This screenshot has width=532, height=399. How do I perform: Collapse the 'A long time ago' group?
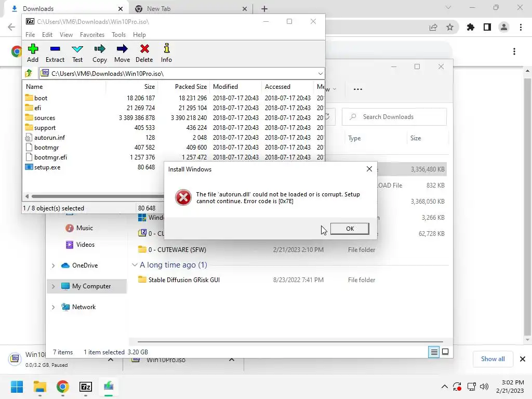coord(135,265)
